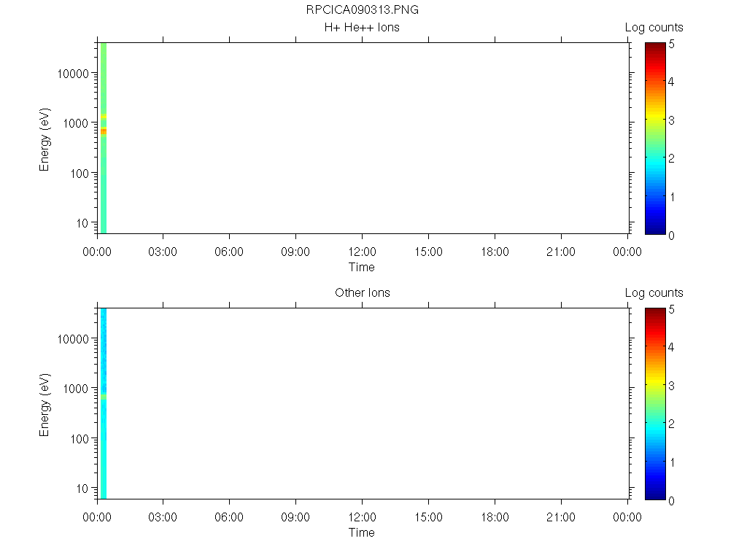Click the 0 label on Other Ions colorbar
Image resolution: width=747 pixels, height=560 pixels.
[x=671, y=501]
